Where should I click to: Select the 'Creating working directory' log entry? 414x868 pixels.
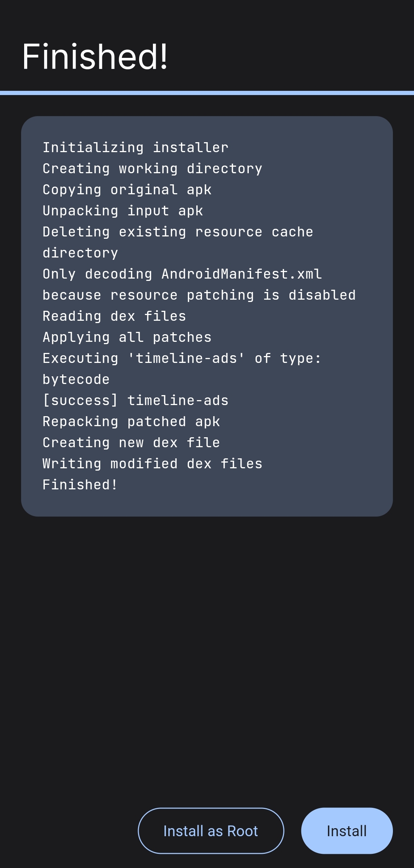pyautogui.click(x=153, y=168)
